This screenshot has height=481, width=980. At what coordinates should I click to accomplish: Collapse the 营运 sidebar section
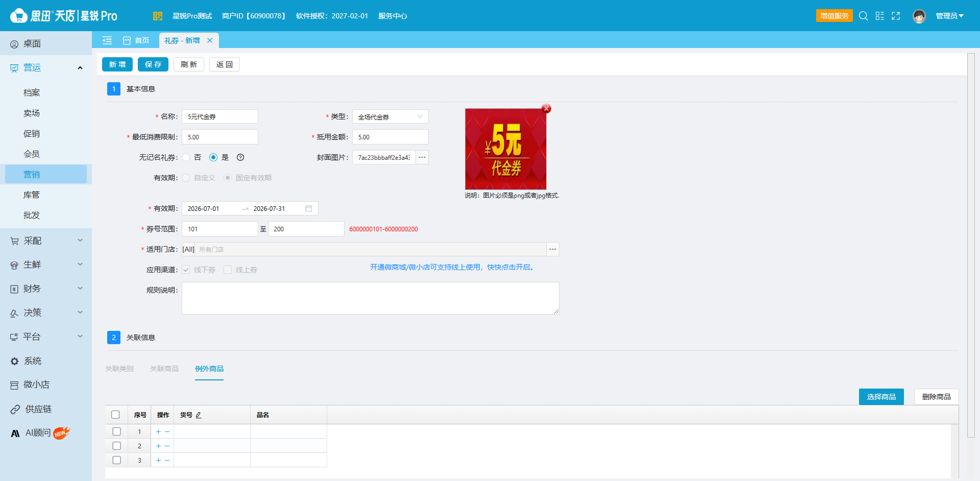coord(46,67)
